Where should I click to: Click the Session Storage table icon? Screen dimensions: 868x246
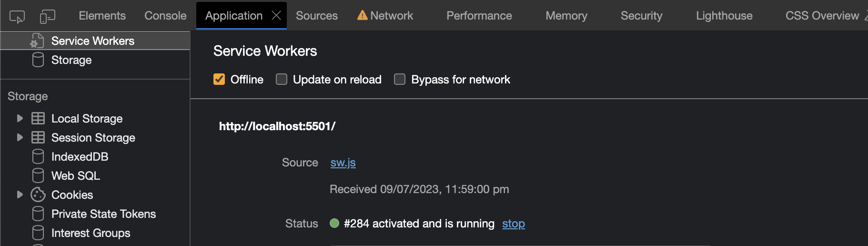point(38,137)
